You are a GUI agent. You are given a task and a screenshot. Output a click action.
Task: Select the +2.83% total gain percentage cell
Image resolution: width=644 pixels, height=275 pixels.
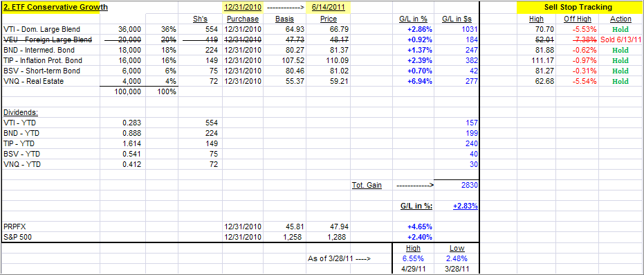click(x=466, y=206)
